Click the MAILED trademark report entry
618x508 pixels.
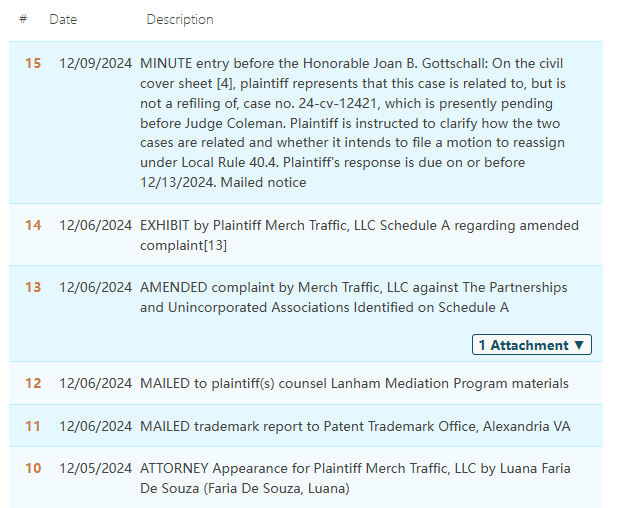click(355, 426)
